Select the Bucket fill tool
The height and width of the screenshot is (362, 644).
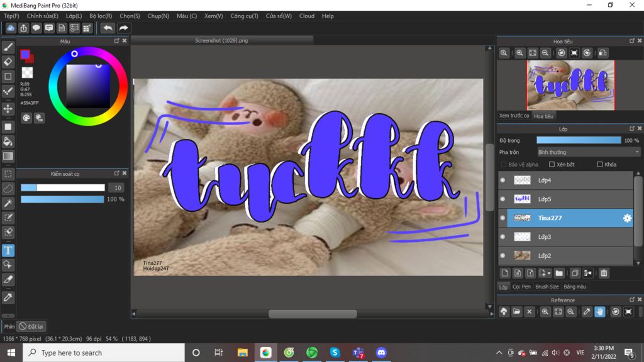(x=8, y=141)
